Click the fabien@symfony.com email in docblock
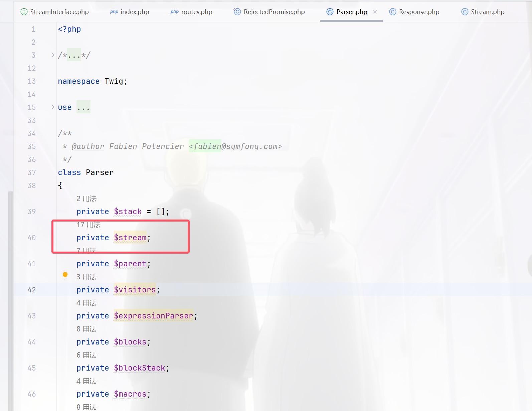The image size is (532, 411). (235, 146)
